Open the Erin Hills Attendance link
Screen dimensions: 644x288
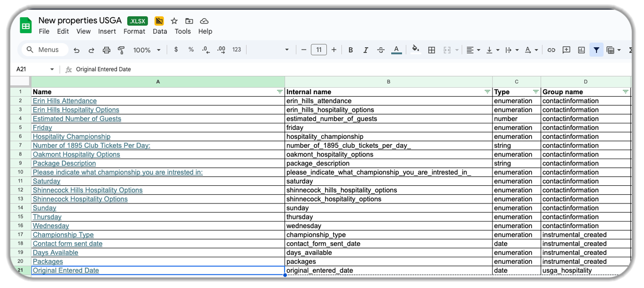point(65,101)
